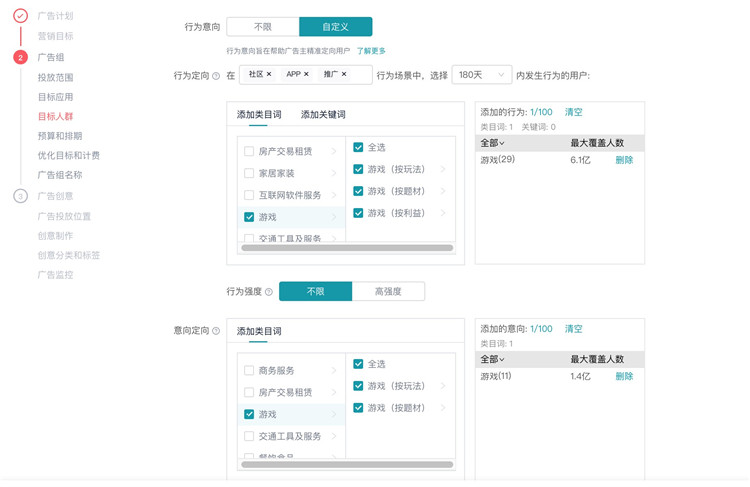Click help icon beside 行为定向
The width and height of the screenshot is (750, 487).
pyautogui.click(x=216, y=76)
